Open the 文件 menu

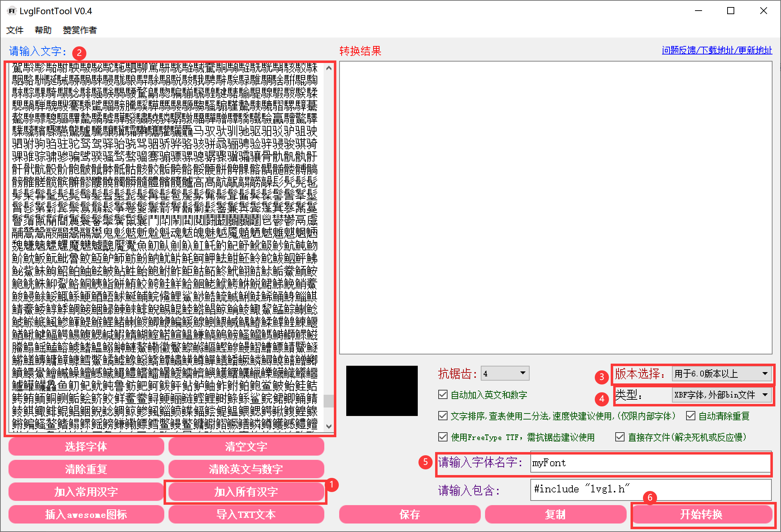[15, 30]
